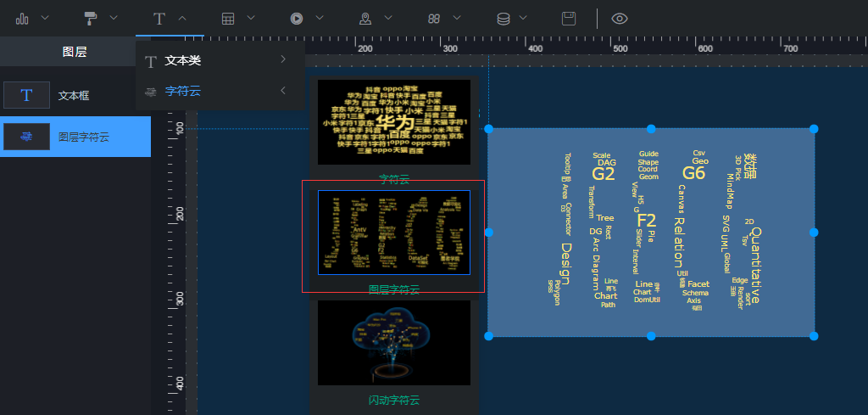
Task: Expand the grid widgets dropdown arrow
Action: click(457, 18)
